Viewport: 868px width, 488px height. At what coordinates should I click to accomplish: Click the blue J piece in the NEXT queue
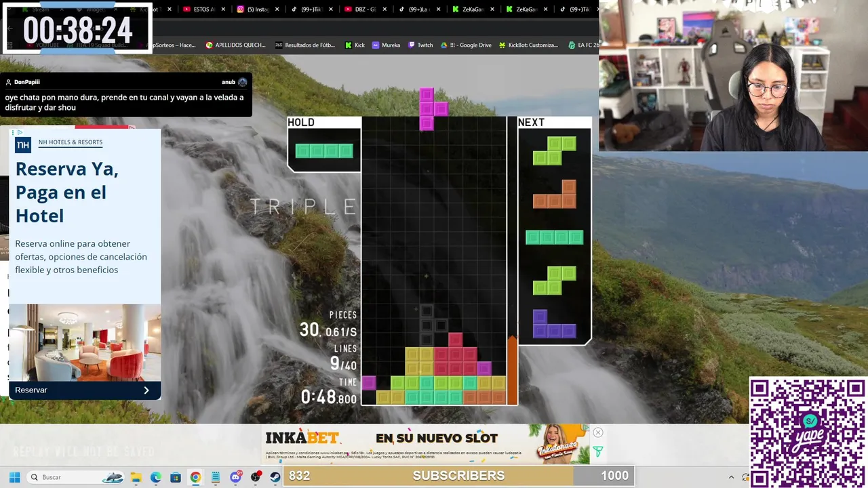(555, 324)
